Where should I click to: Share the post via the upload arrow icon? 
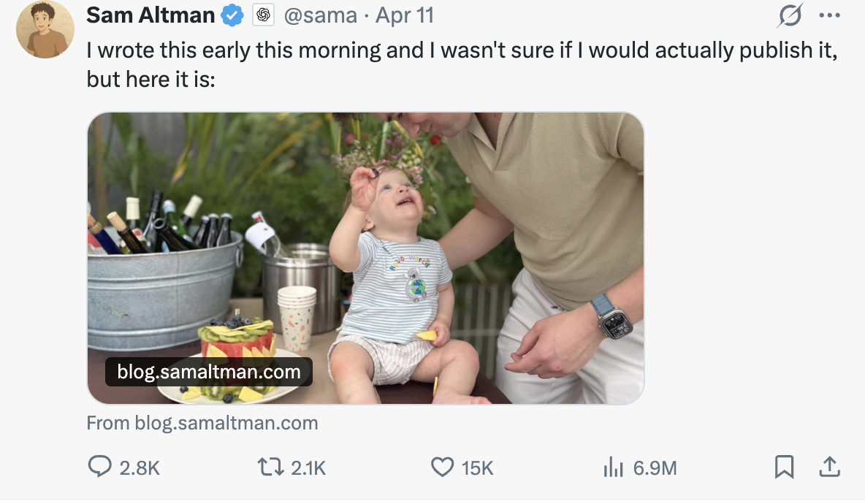click(830, 467)
